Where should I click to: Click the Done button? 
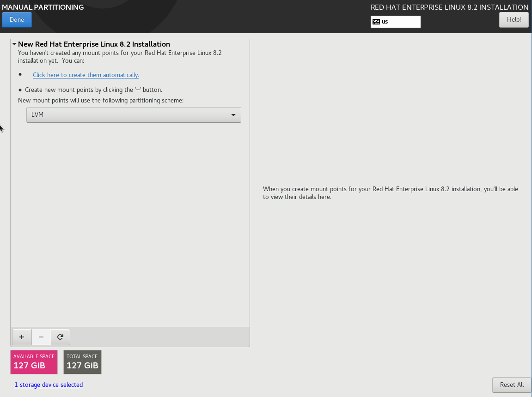coord(17,20)
